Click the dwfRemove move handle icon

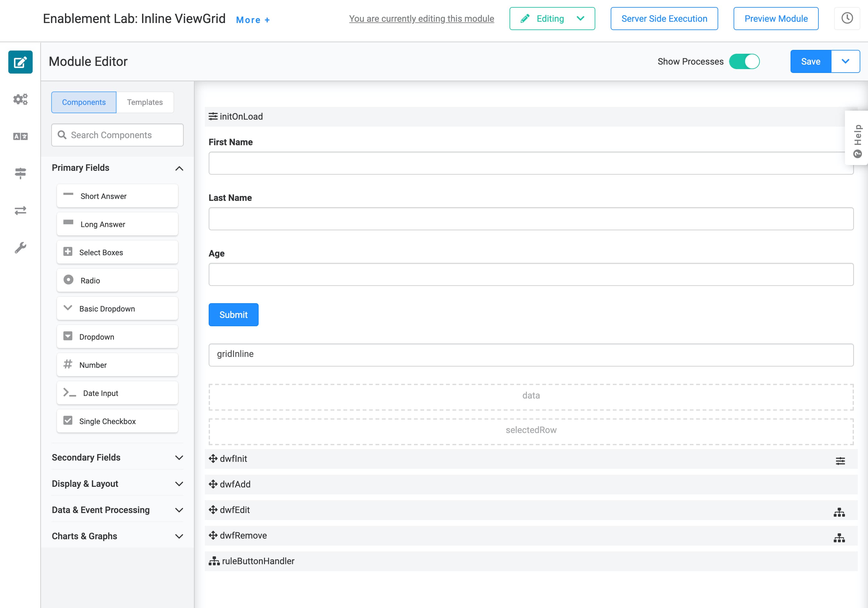pos(213,535)
